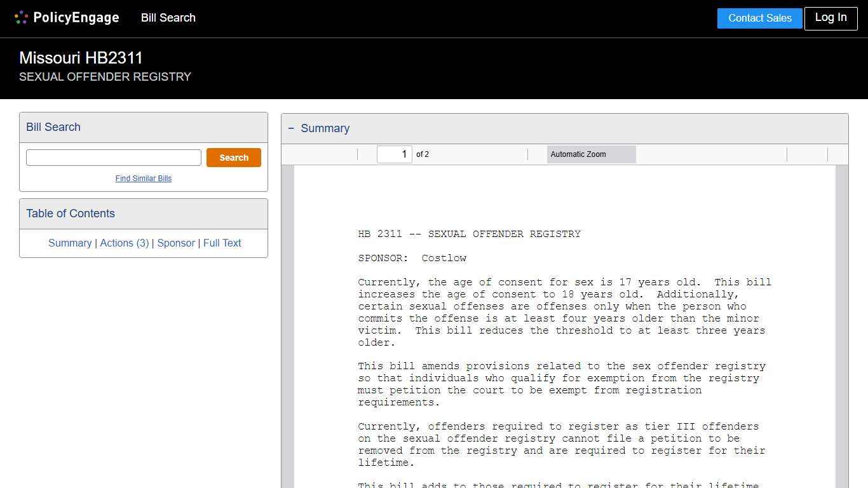868x488 pixels.
Task: Open the Automatic Zoom dropdown
Action: (591, 154)
